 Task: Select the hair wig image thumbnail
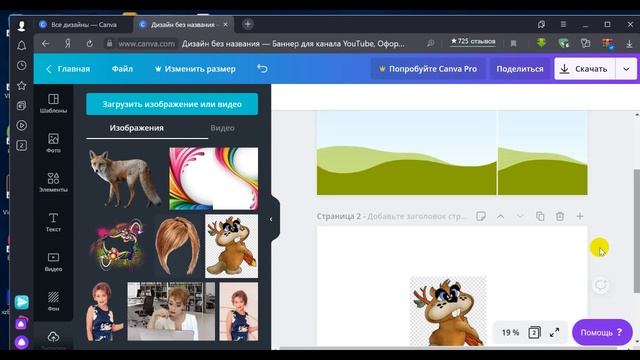pos(178,246)
